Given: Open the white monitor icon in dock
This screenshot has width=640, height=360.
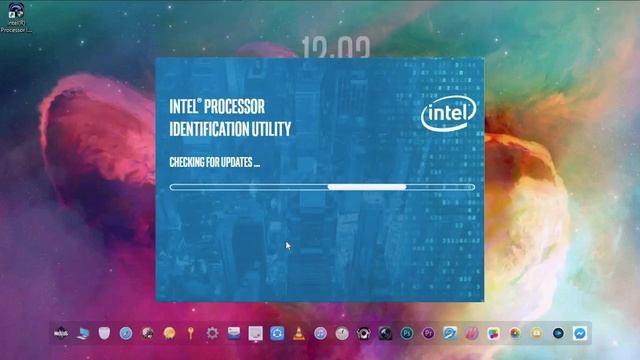Looking at the screenshot, I should click(x=256, y=333).
